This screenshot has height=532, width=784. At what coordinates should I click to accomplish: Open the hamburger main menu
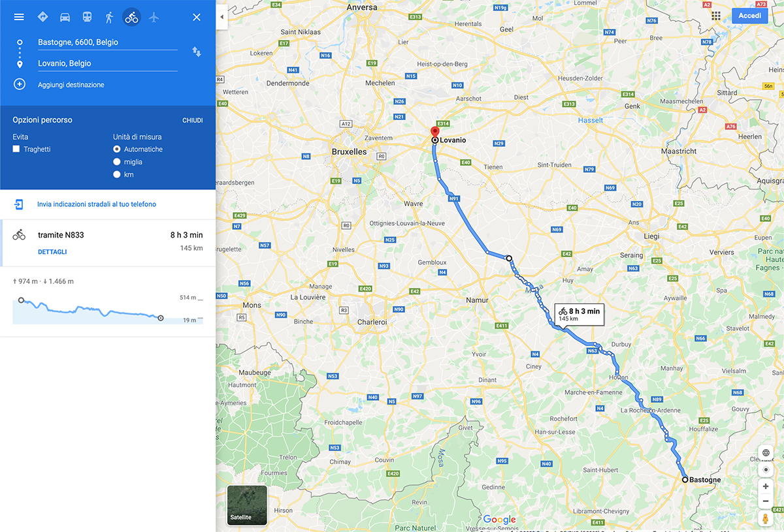(19, 17)
